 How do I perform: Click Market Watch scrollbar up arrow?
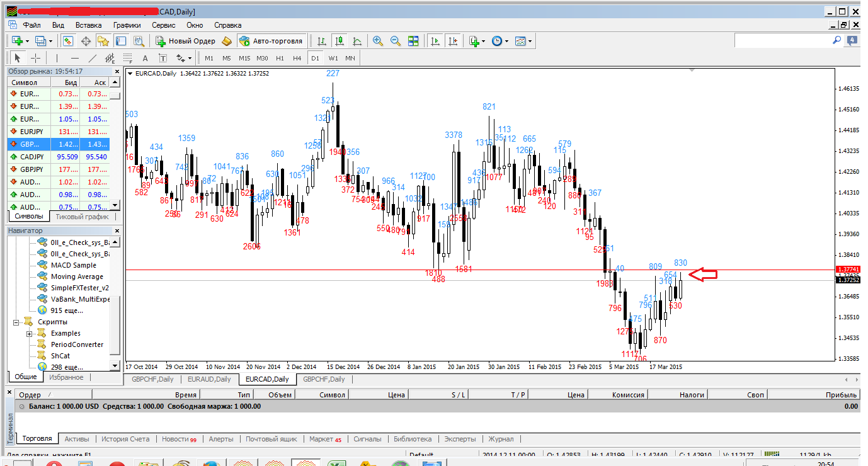[115, 82]
